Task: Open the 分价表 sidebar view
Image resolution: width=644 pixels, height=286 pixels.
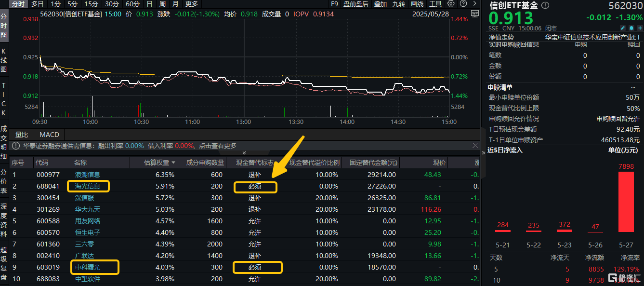Action: (4, 181)
